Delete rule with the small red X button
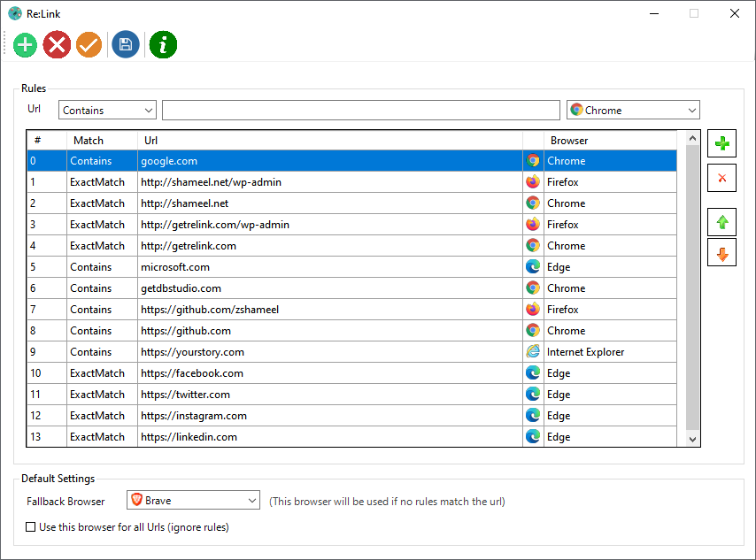Viewport: 756px width, 560px height. [x=721, y=178]
